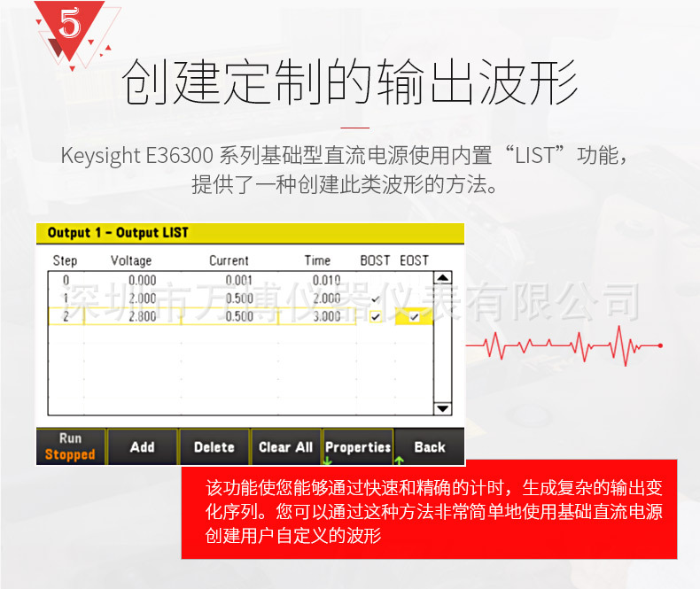This screenshot has height=589, width=700.
Task: Open the Properties softkey
Action: coord(358,446)
